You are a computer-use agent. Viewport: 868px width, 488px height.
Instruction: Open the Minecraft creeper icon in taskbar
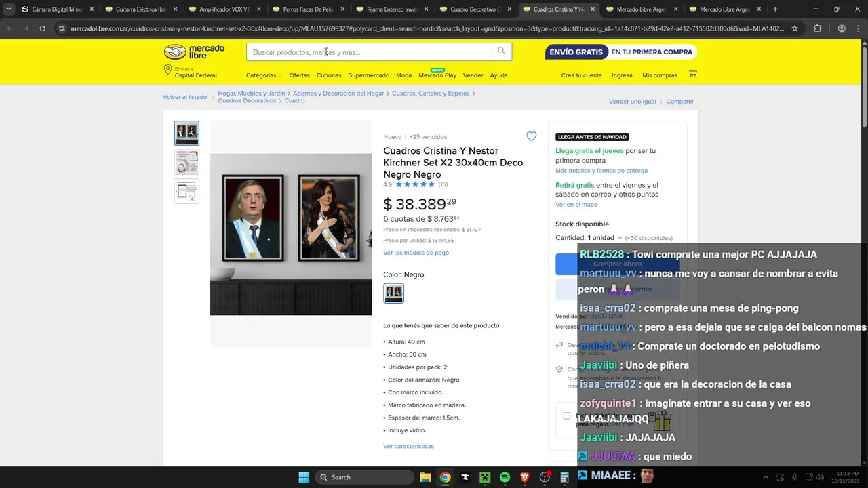(485, 477)
